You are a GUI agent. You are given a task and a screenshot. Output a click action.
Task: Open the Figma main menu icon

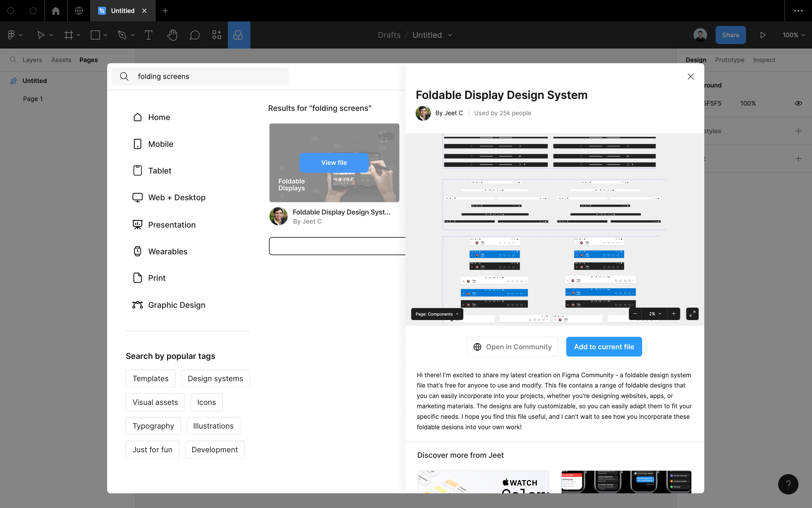(x=11, y=35)
